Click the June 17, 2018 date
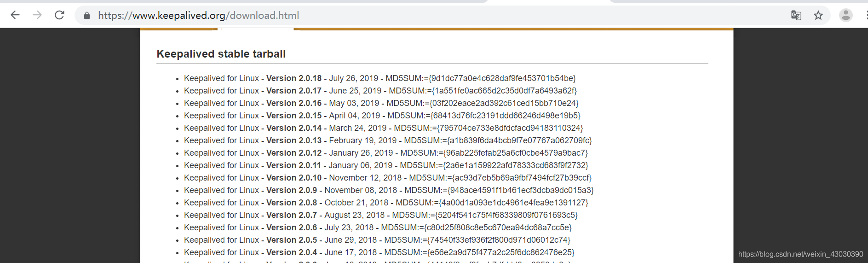 [351, 252]
